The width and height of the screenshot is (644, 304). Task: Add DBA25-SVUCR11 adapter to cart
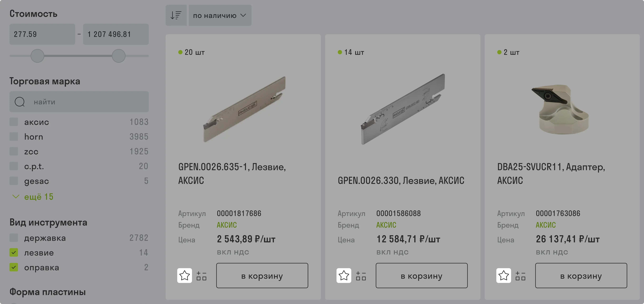click(581, 276)
